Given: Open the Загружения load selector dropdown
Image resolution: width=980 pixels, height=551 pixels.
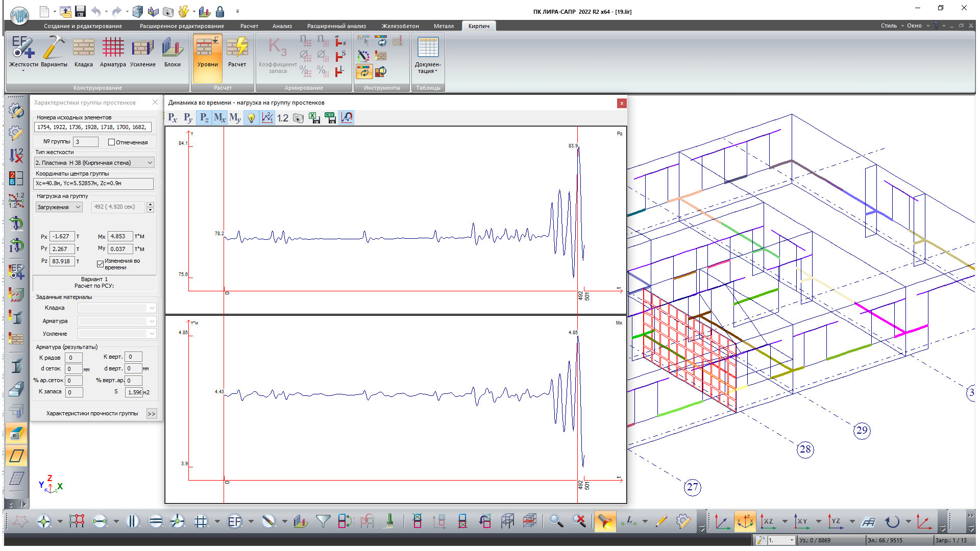Looking at the screenshot, I should [x=59, y=207].
